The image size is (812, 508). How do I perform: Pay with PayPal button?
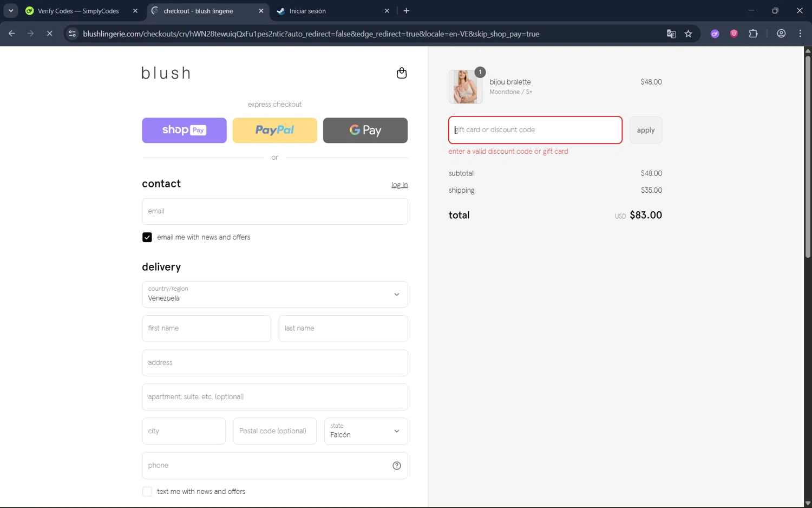[x=274, y=131]
